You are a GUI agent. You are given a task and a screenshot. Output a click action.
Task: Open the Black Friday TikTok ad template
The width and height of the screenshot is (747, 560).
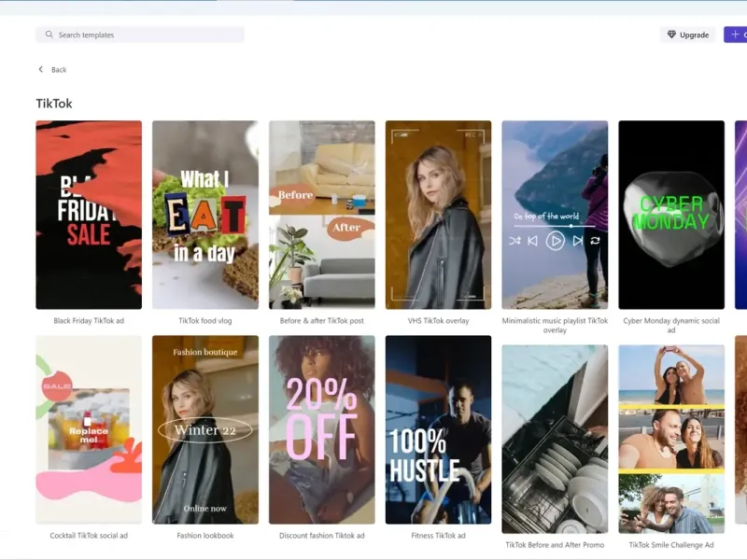coord(89,215)
